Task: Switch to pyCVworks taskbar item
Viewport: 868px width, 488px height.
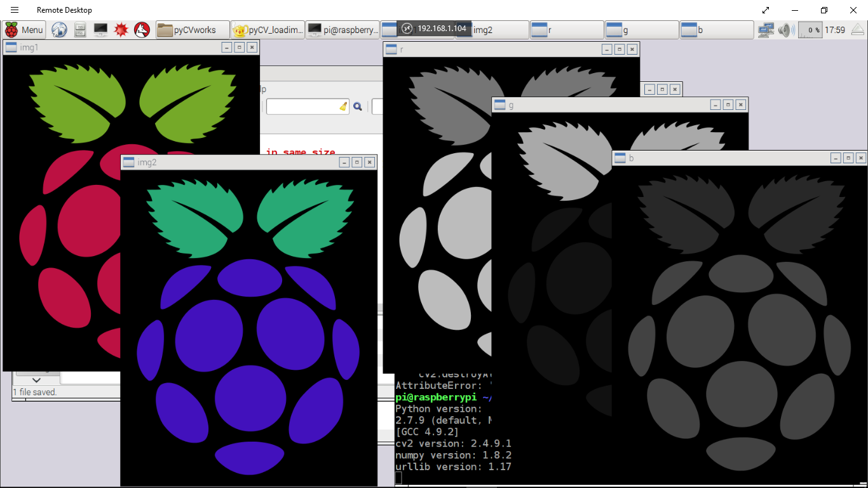Action: point(193,30)
